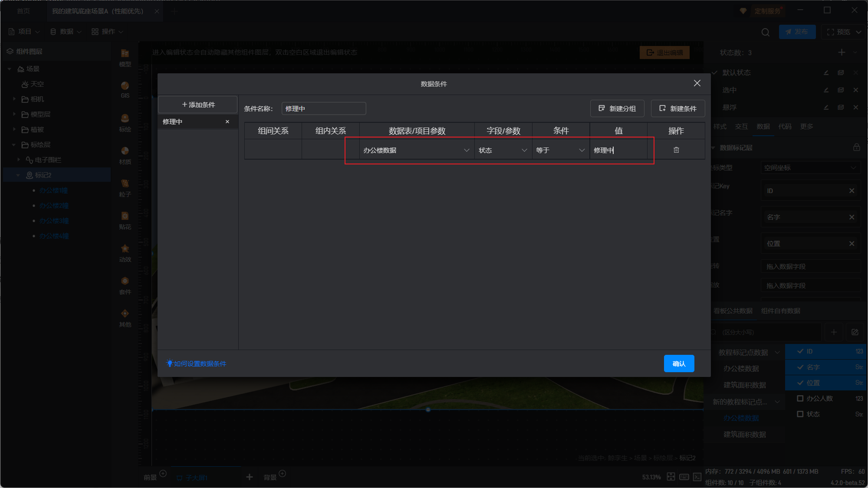Open the 状态 field dropdown
The image size is (868, 488).
pos(503,150)
